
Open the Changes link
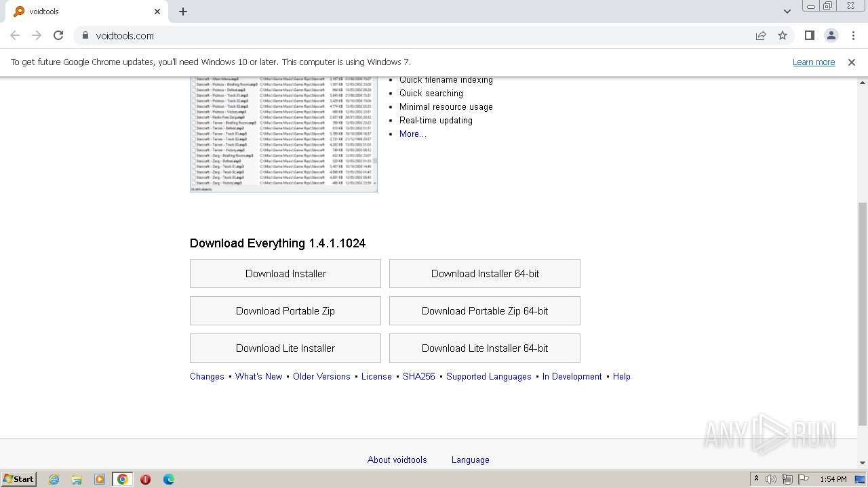[207, 376]
